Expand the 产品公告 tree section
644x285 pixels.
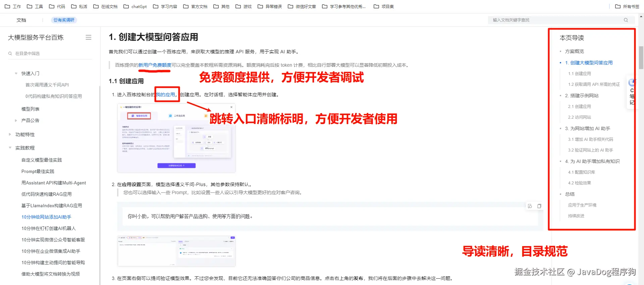(x=16, y=120)
